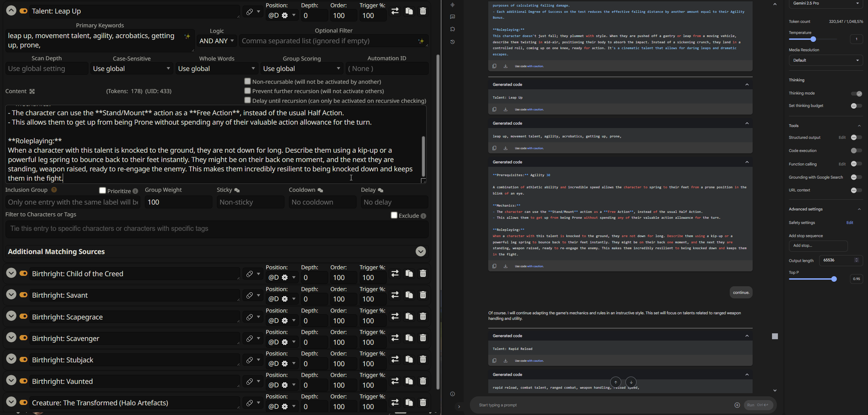This screenshot has width=868, height=415.
Task: Click the Content text area scrollbar
Action: 423,156
